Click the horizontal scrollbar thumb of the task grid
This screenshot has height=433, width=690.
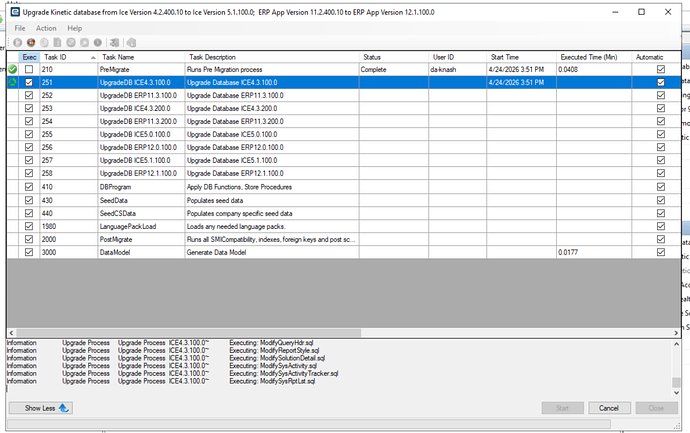point(189,333)
